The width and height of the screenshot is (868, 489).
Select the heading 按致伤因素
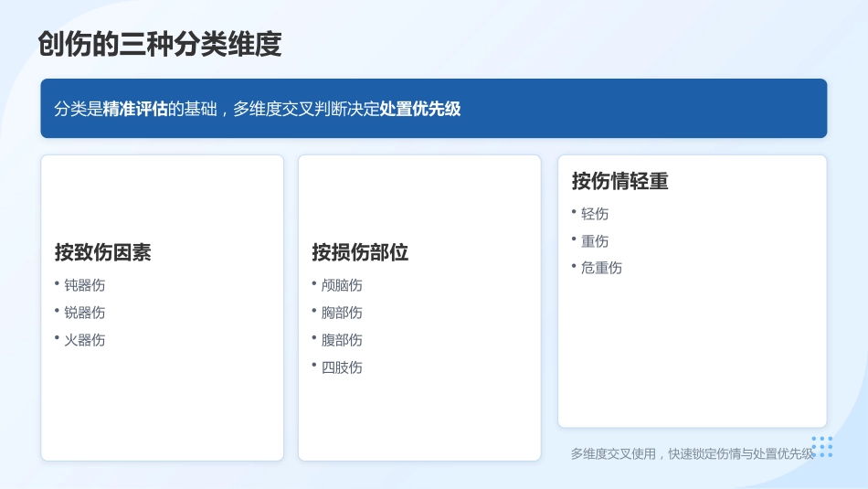point(103,252)
